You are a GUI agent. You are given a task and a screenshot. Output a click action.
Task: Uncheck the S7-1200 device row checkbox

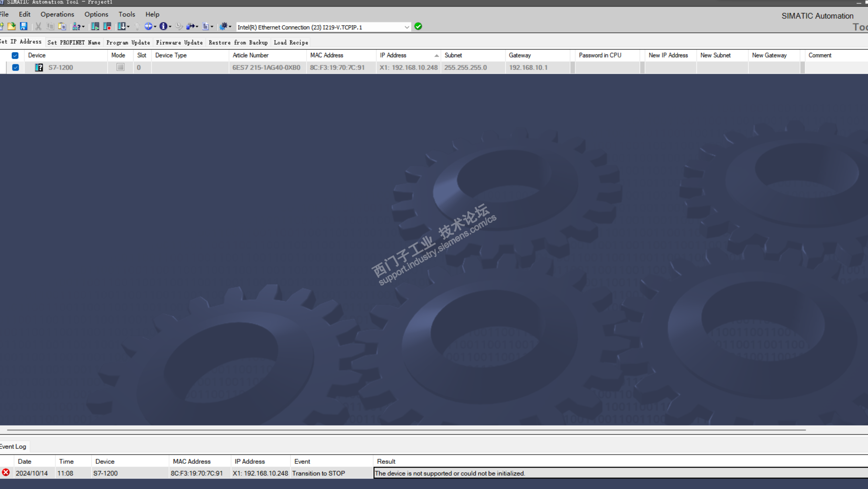(x=15, y=68)
